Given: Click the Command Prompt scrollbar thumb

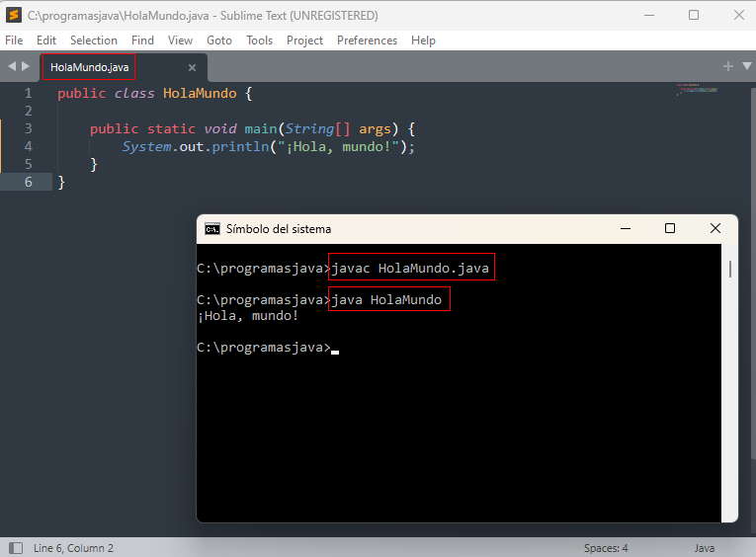Looking at the screenshot, I should pyautogui.click(x=730, y=269).
